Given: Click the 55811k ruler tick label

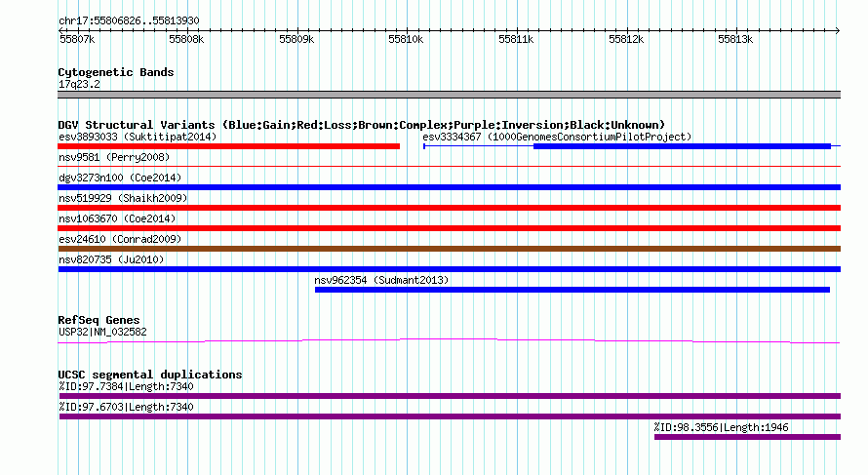Looking at the screenshot, I should (516, 39).
